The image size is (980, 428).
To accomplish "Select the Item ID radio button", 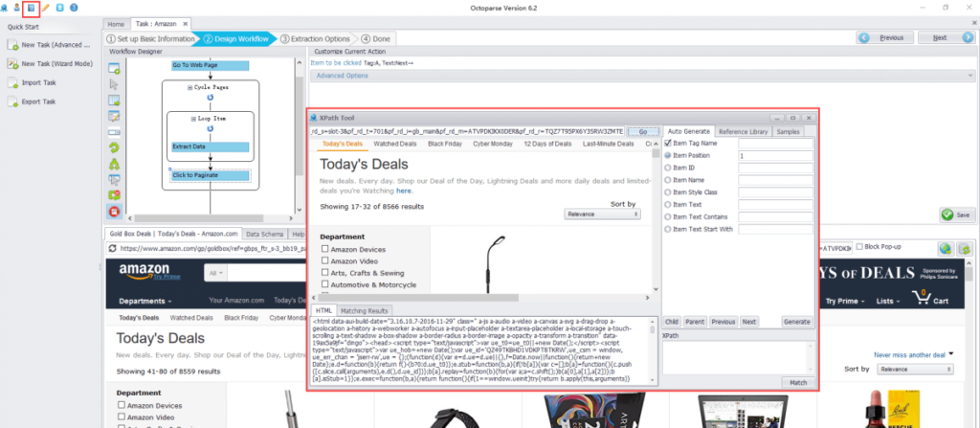I will coord(668,168).
